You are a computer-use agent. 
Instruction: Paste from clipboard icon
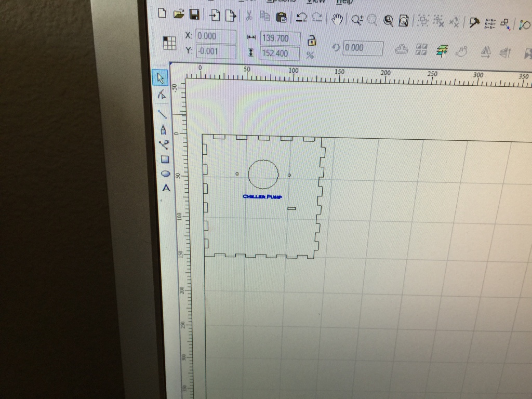pyautogui.click(x=281, y=17)
